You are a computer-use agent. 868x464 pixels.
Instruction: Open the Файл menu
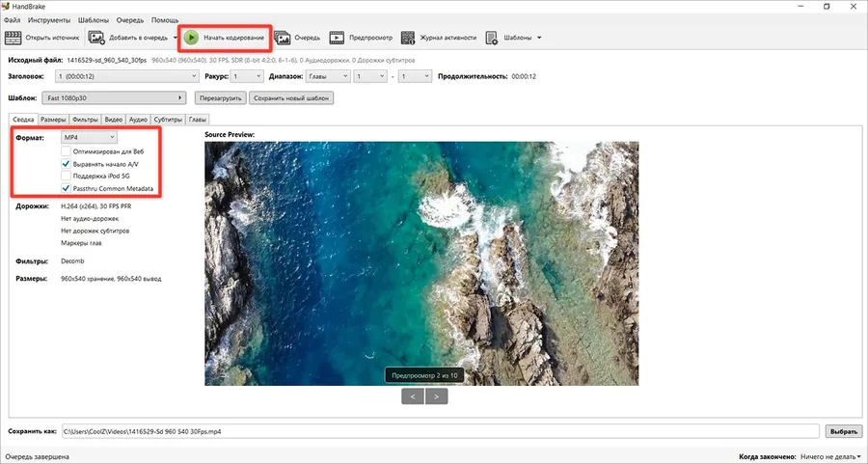tap(12, 20)
